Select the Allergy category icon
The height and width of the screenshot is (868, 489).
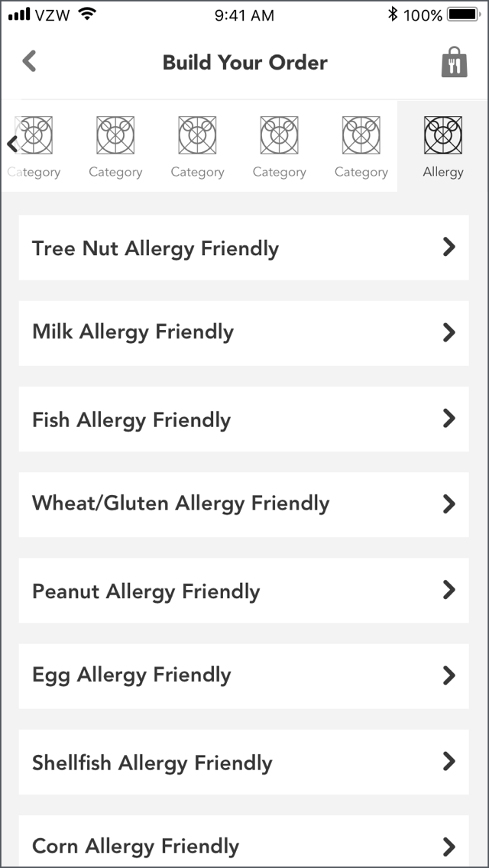443,135
